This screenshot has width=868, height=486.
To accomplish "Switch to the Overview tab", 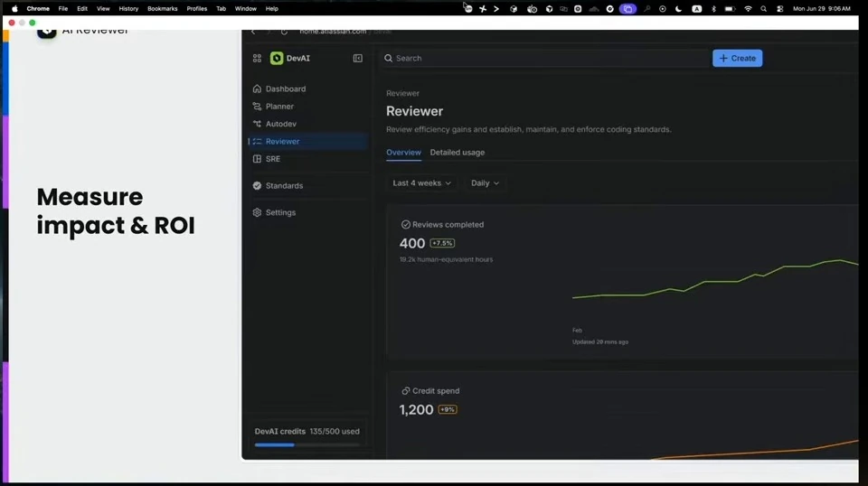I will click(403, 153).
